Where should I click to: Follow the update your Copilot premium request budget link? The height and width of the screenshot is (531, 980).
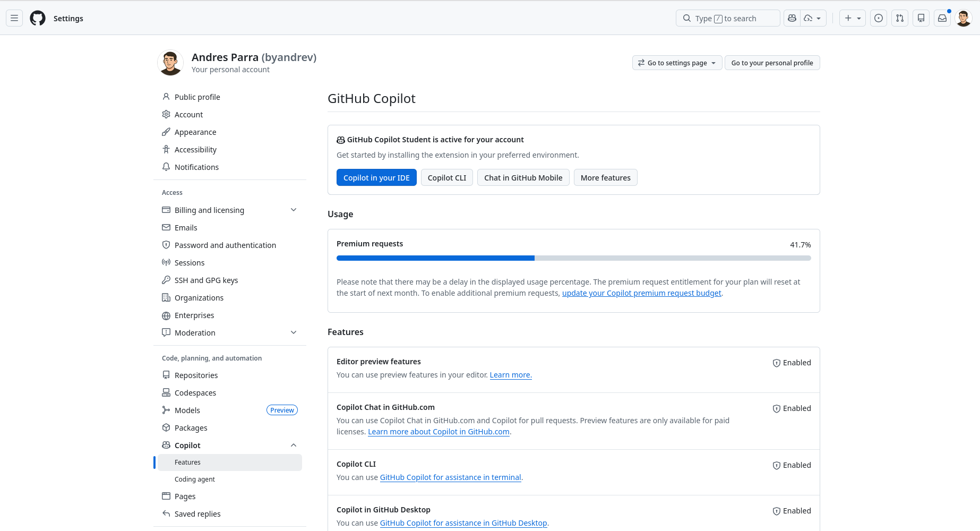tap(641, 293)
